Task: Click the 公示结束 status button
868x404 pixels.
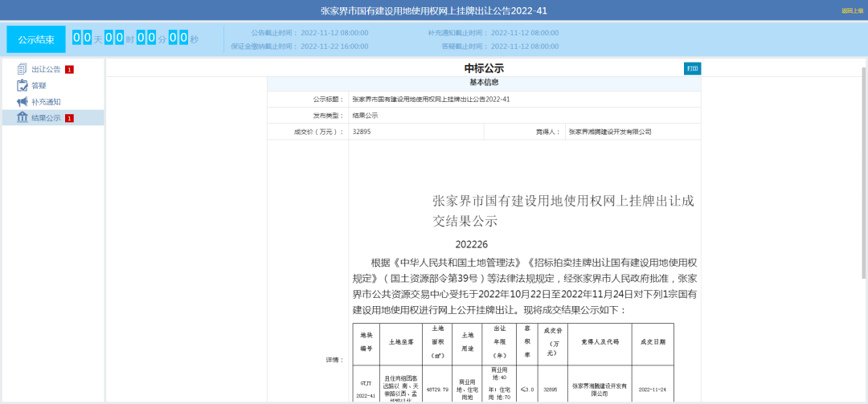Action: 36,39
